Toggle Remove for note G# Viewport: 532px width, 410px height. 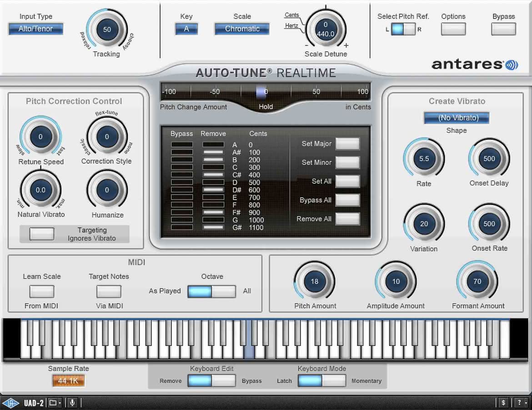click(x=213, y=227)
